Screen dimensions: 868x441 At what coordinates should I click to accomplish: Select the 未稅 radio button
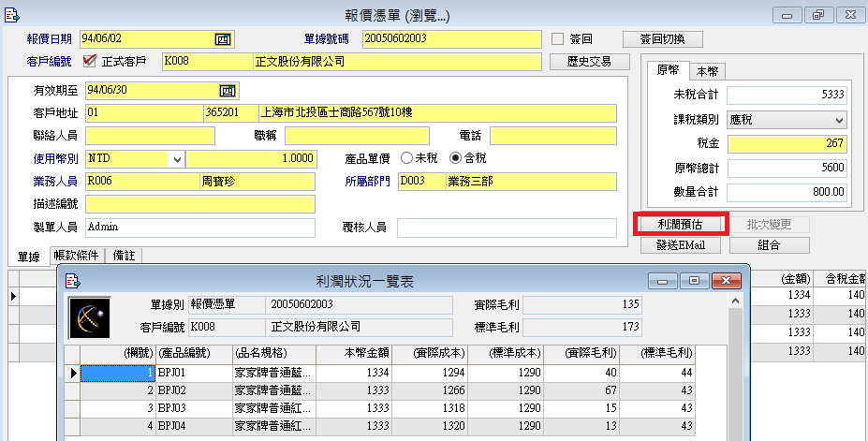pyautogui.click(x=407, y=158)
